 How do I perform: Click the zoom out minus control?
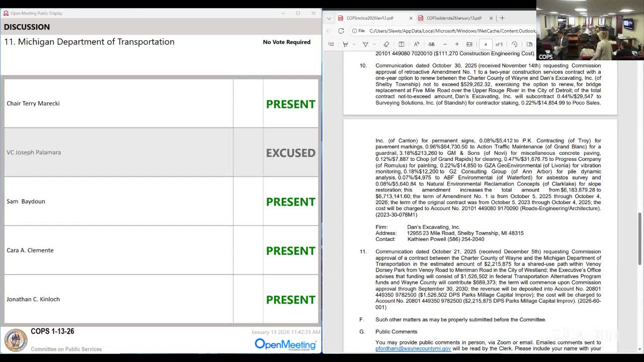click(445, 44)
